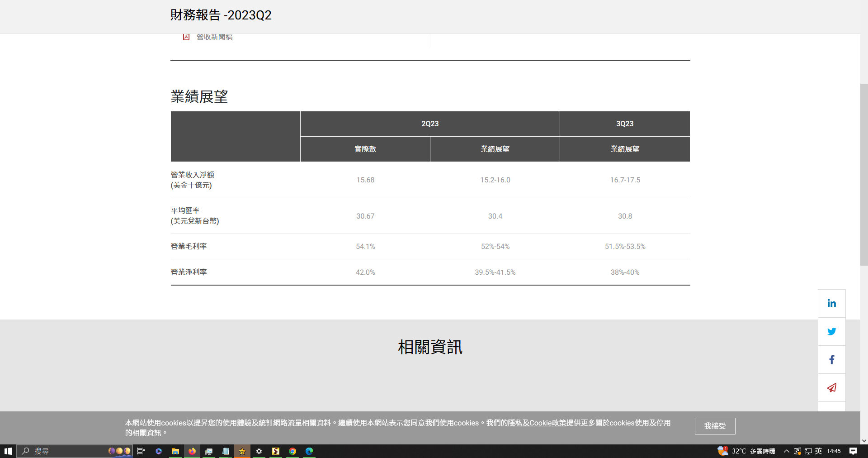Open Firefox from the taskbar
This screenshot has width=868, height=458.
click(x=192, y=451)
